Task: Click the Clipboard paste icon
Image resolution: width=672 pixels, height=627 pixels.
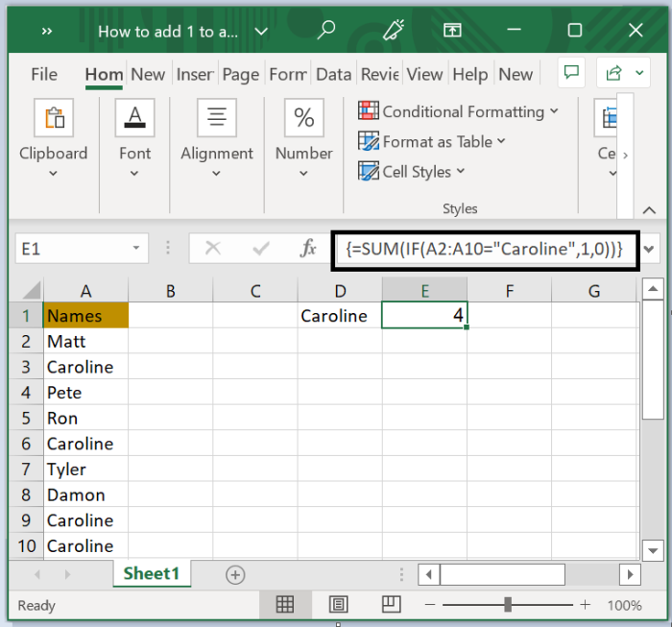Action: [53, 118]
